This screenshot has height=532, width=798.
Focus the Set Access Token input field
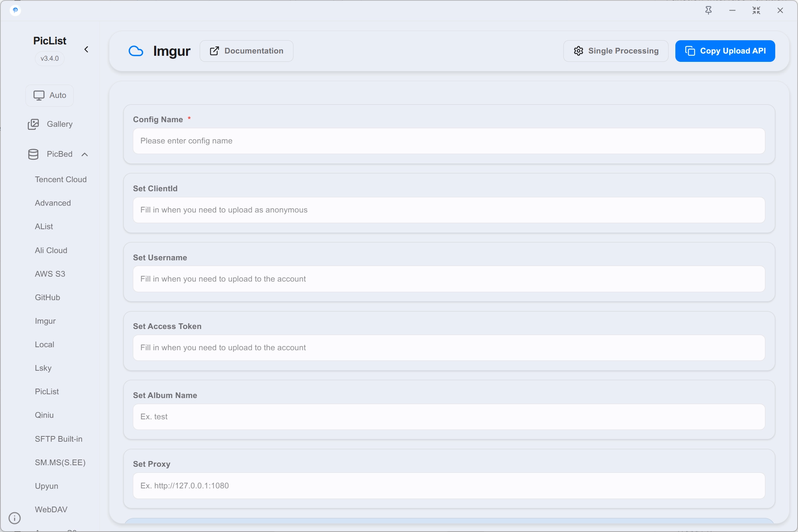(449, 348)
